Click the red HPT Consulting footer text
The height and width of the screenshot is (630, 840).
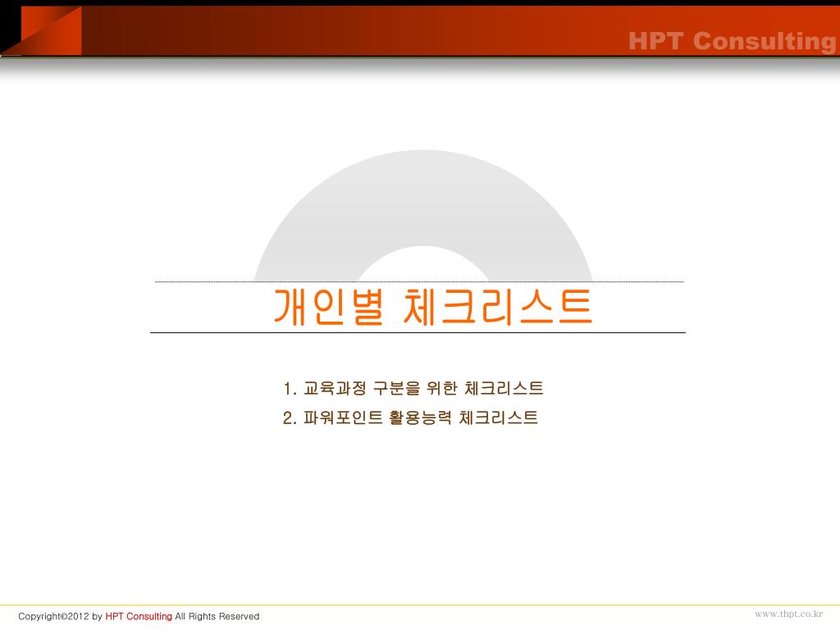click(x=139, y=616)
